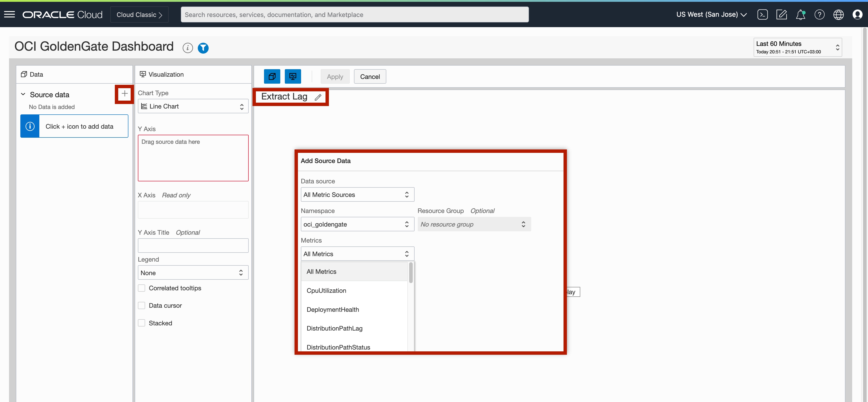The height and width of the screenshot is (402, 868).
Task: Edit the Extract Lag title pencil icon
Action: click(318, 97)
